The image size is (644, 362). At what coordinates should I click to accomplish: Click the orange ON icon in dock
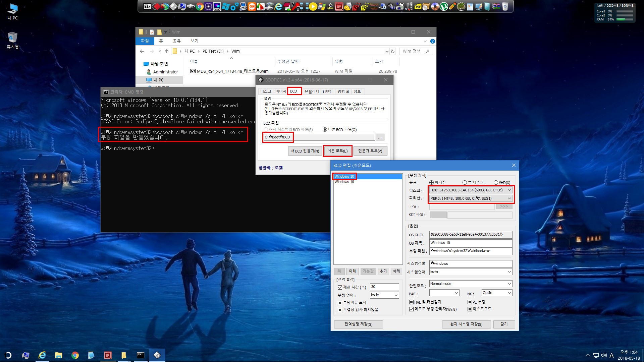[x=252, y=6]
